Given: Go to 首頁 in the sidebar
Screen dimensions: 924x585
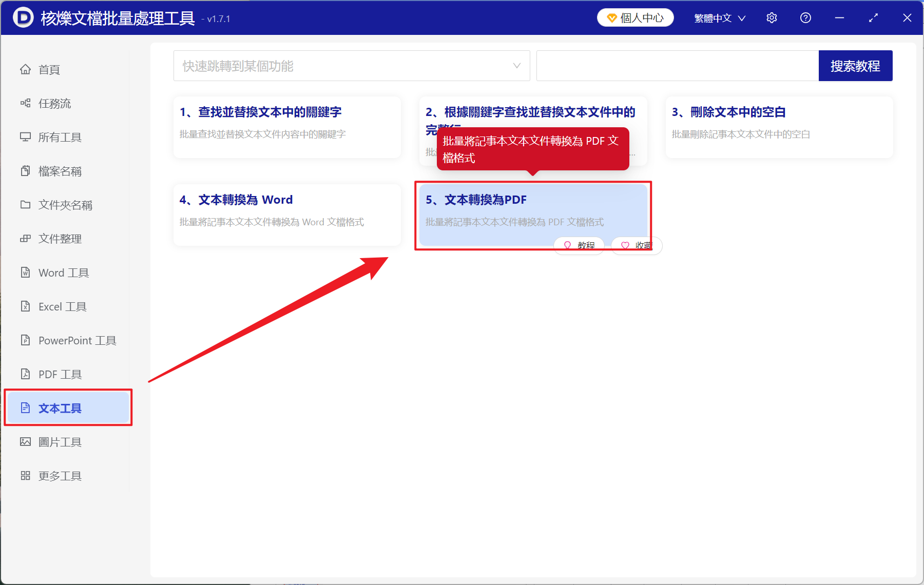Looking at the screenshot, I should coord(68,69).
